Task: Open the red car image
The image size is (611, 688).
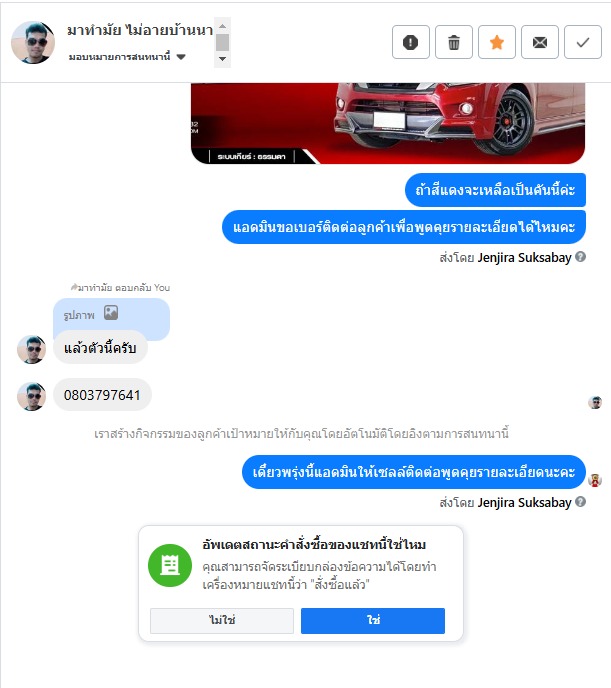Action: coord(388,123)
